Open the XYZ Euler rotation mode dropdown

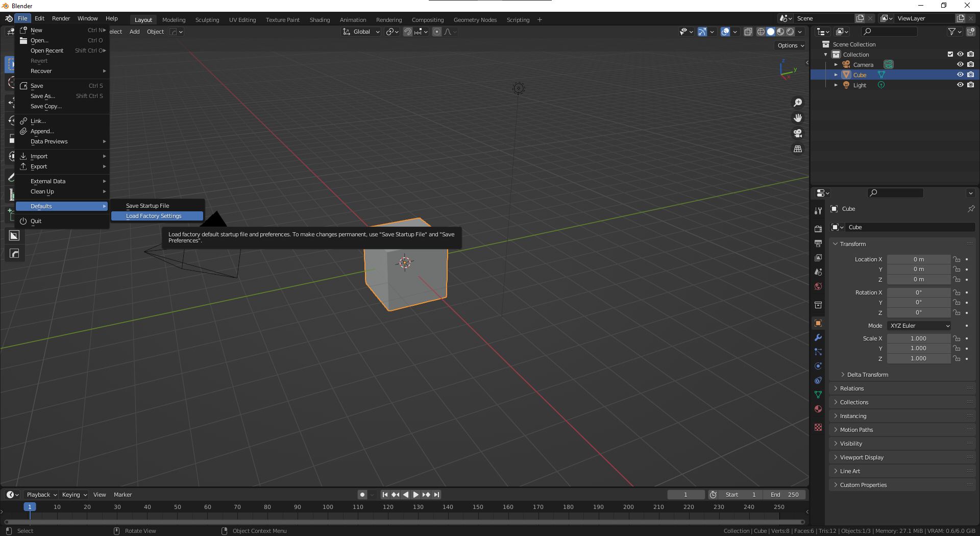click(x=919, y=326)
